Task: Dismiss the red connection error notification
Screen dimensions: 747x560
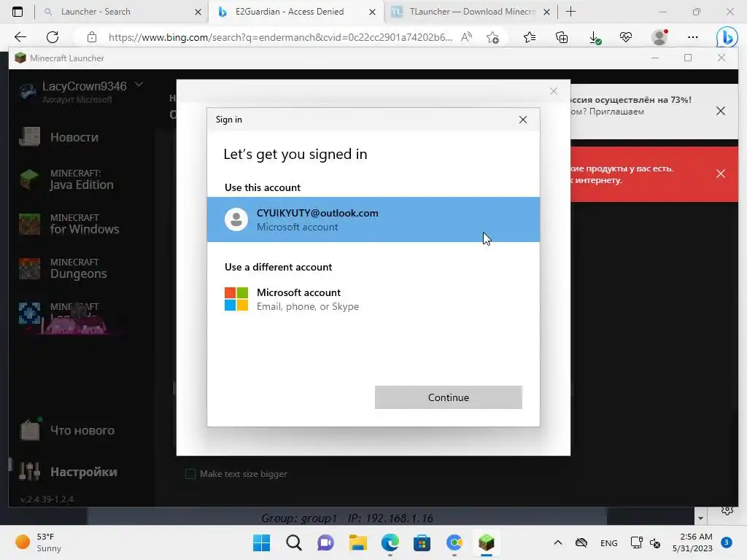Action: point(720,174)
